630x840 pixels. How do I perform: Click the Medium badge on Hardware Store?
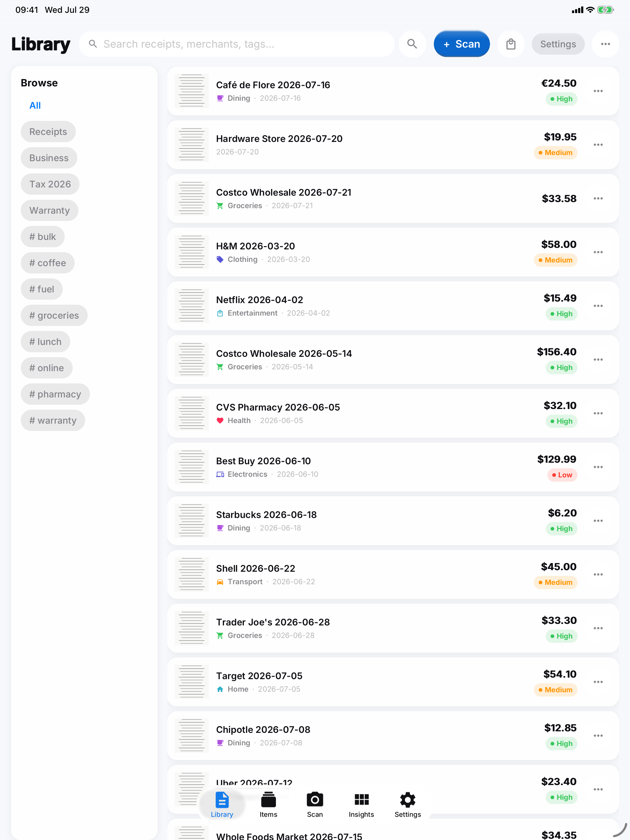[x=555, y=153]
